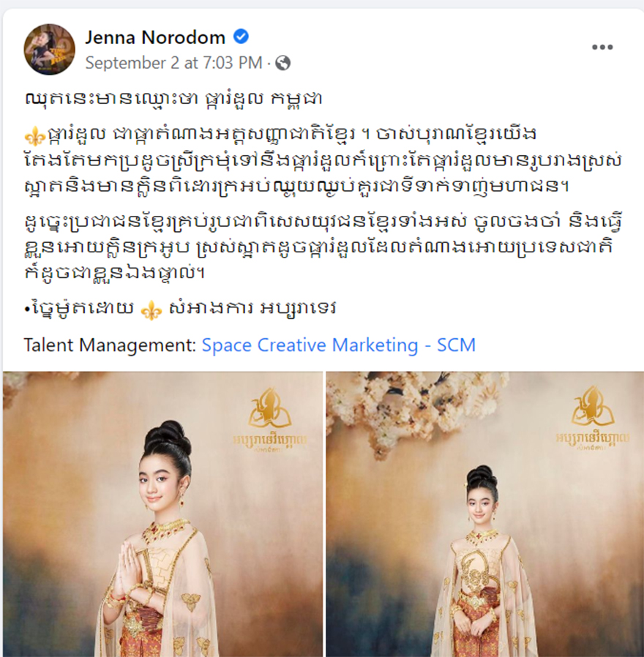Click the blue verified badge icon
This screenshot has width=644, height=657.
241,37
